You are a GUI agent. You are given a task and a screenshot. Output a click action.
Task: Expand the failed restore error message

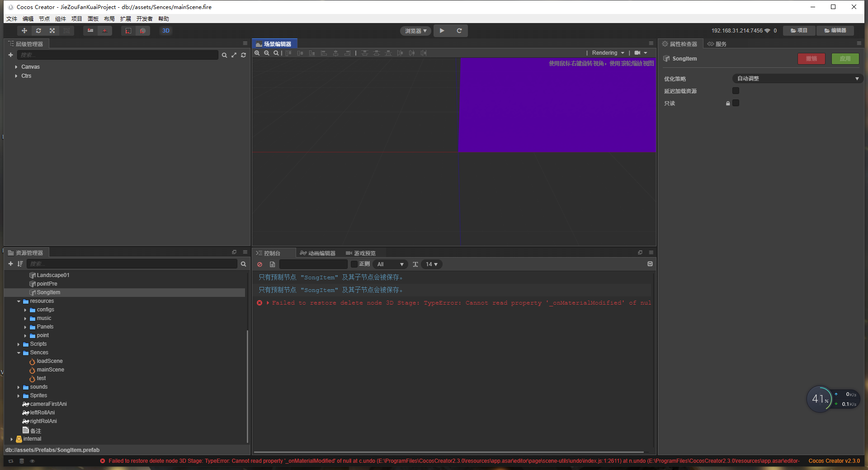click(x=268, y=303)
